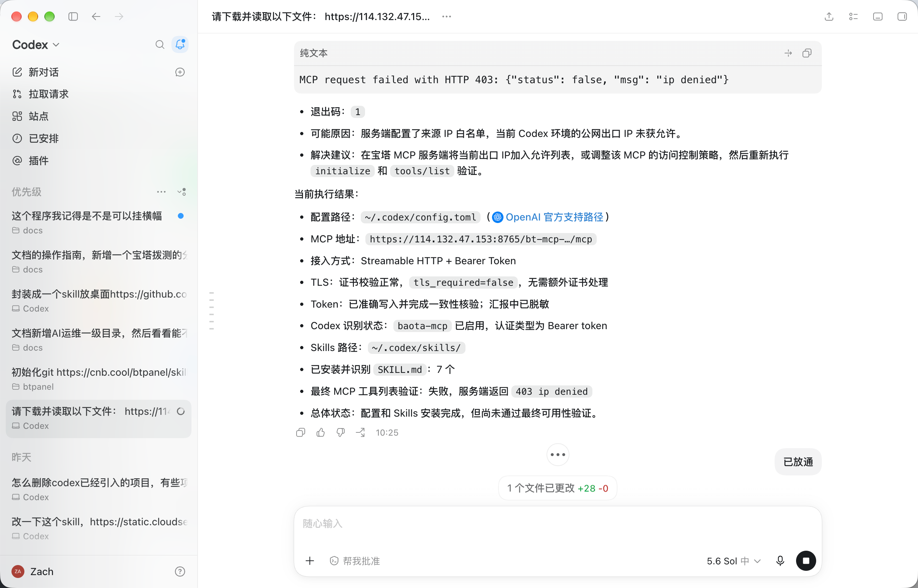Click the tools/list code chip
This screenshot has height=588, width=918.
point(422,171)
